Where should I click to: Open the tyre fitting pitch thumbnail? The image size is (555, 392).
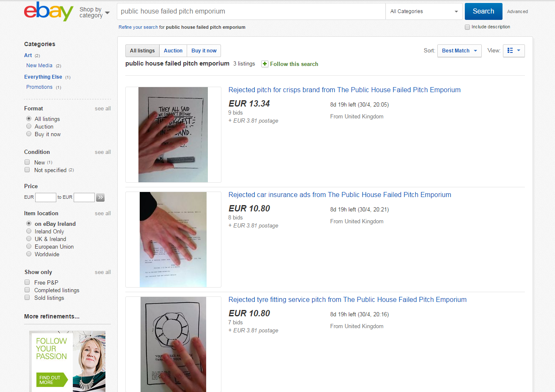click(x=173, y=344)
